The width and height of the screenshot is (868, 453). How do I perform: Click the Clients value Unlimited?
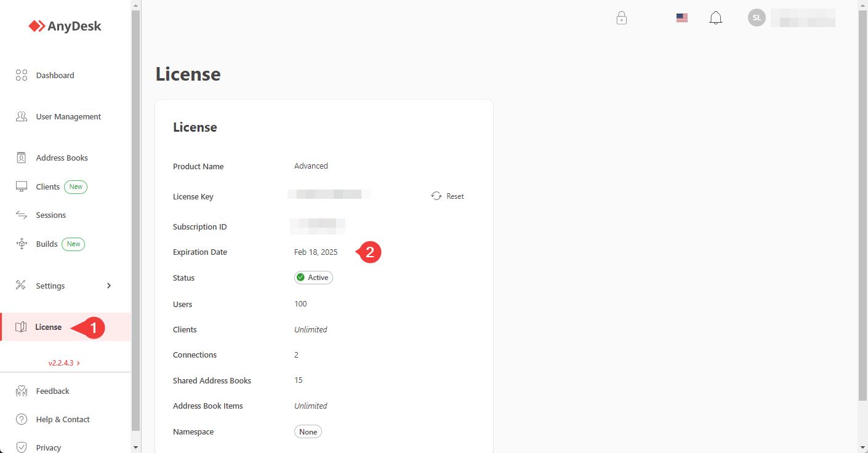pos(310,329)
